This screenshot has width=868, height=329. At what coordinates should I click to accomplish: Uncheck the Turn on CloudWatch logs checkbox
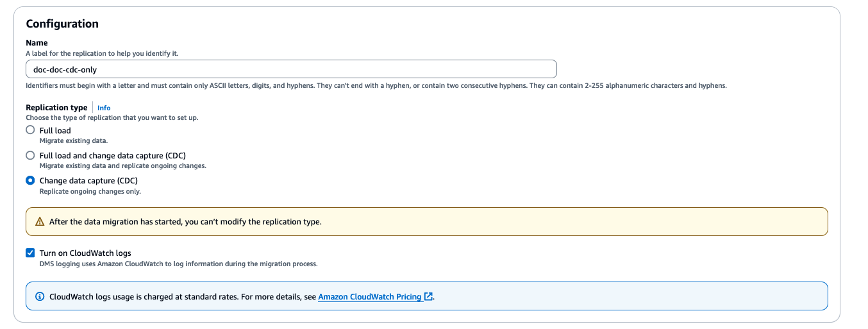[30, 253]
